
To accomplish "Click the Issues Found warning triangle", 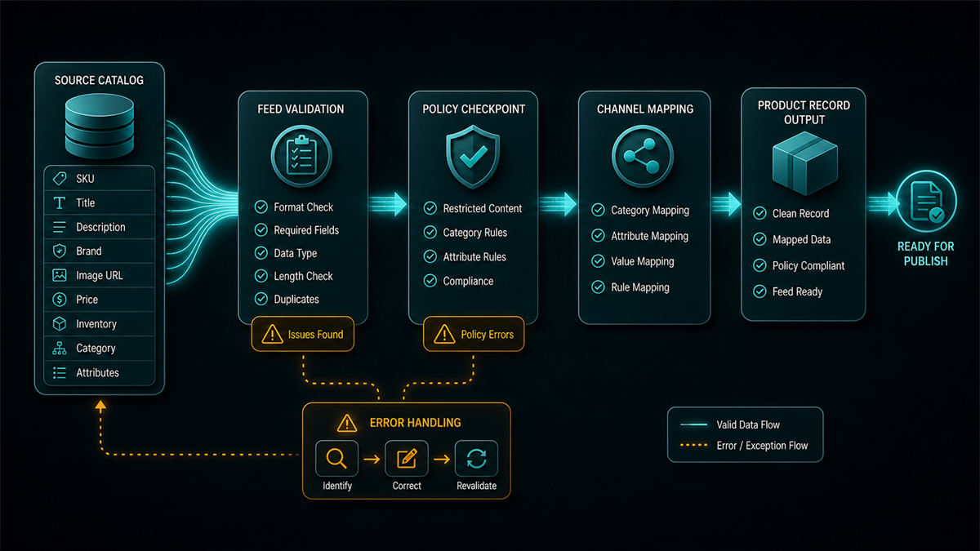I will coord(272,334).
